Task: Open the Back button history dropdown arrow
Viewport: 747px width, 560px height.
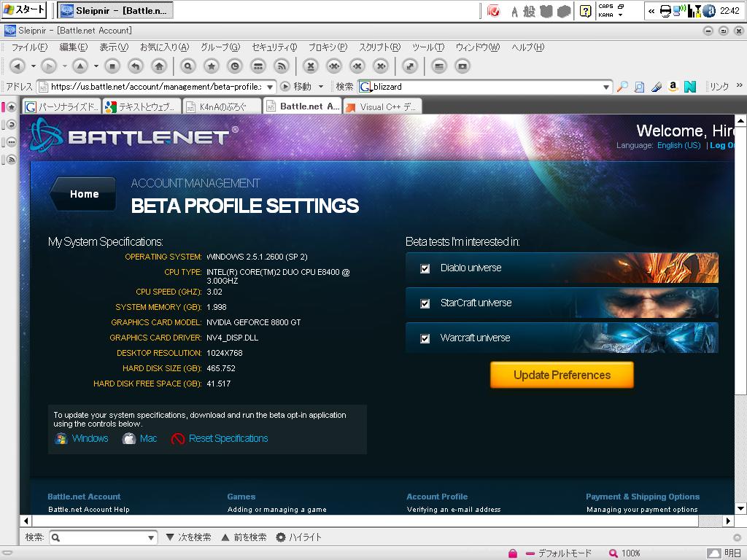Action: [x=34, y=66]
